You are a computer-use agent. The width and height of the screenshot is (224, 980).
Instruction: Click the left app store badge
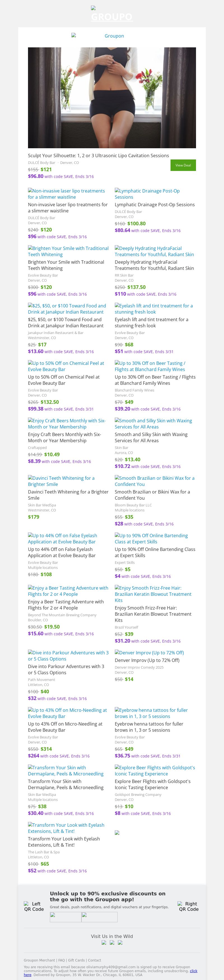tap(66, 917)
